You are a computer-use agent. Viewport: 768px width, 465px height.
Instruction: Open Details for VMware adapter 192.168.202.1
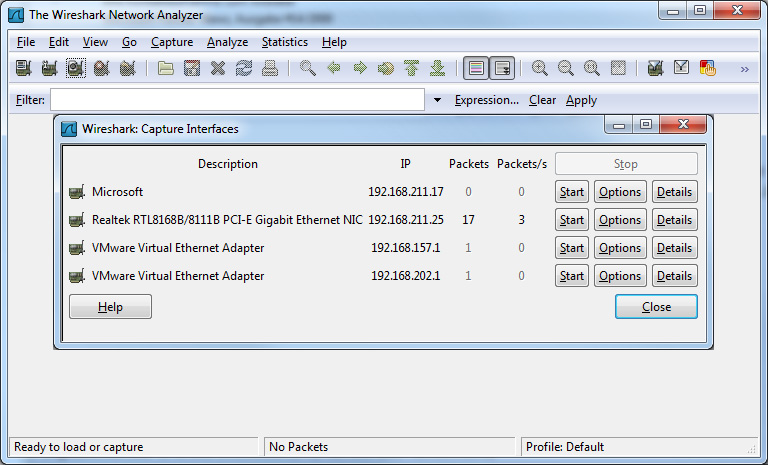[x=674, y=275]
